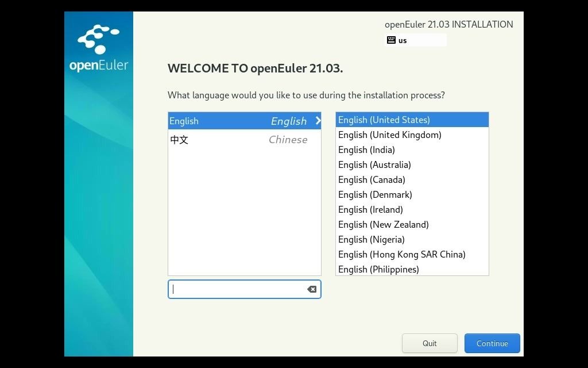Choose English (Philippines) locale

coord(412,269)
